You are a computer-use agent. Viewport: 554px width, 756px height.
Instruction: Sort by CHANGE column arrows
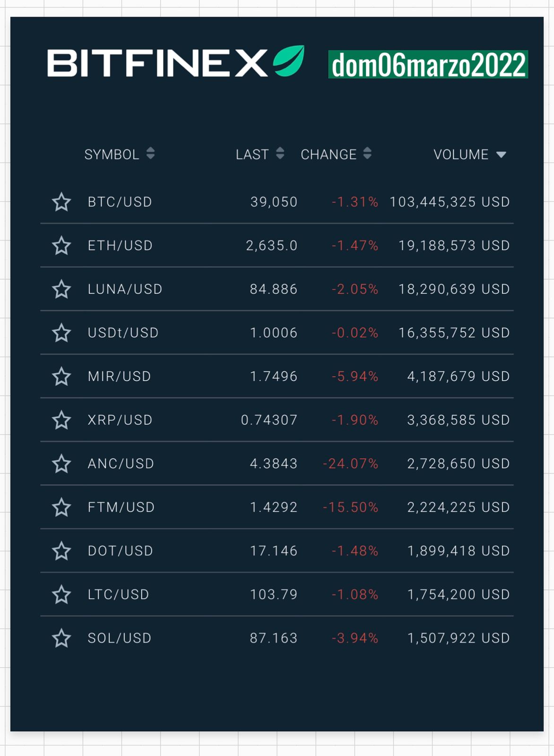pos(367,154)
